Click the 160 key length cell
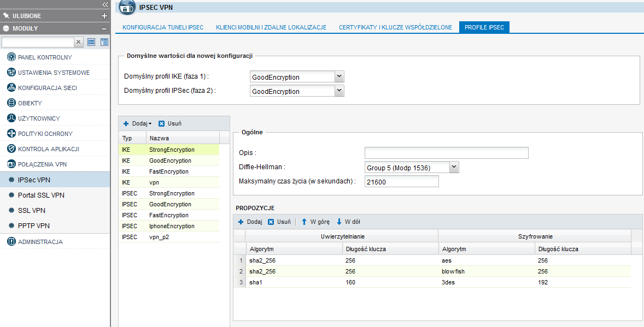Screen dimensions: 644x327 [x=390, y=282]
